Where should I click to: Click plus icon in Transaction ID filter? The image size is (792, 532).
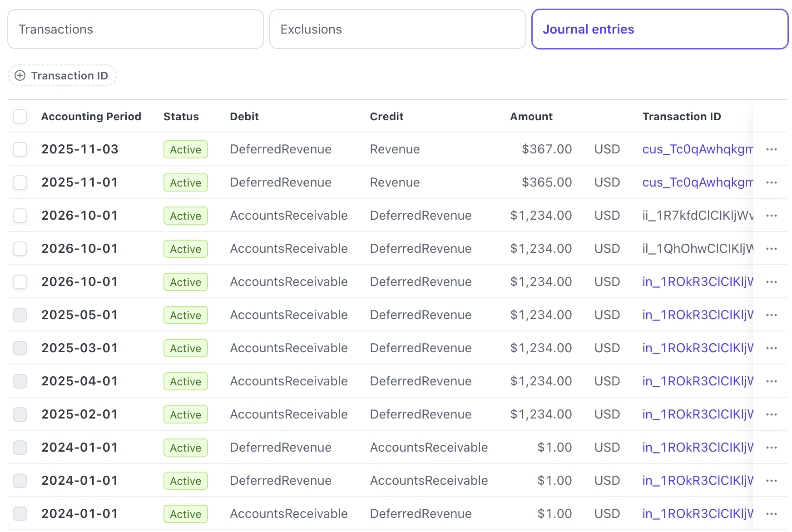point(20,75)
